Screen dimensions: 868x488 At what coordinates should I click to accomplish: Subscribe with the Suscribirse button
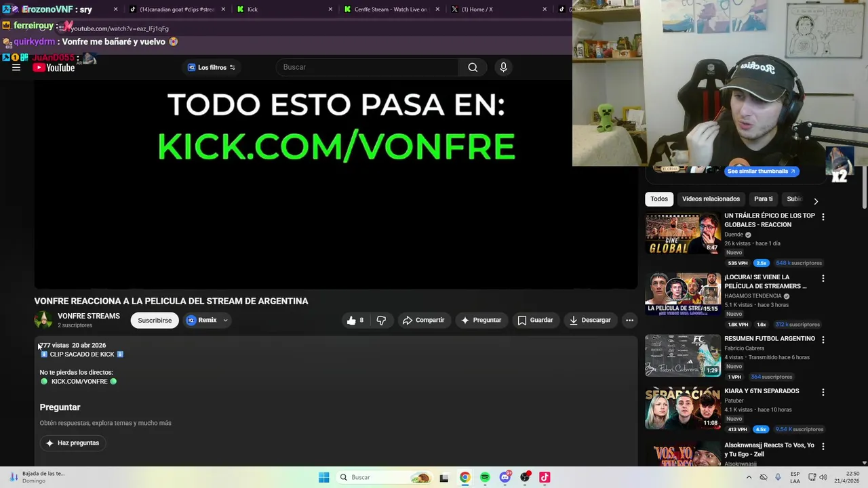pos(155,320)
